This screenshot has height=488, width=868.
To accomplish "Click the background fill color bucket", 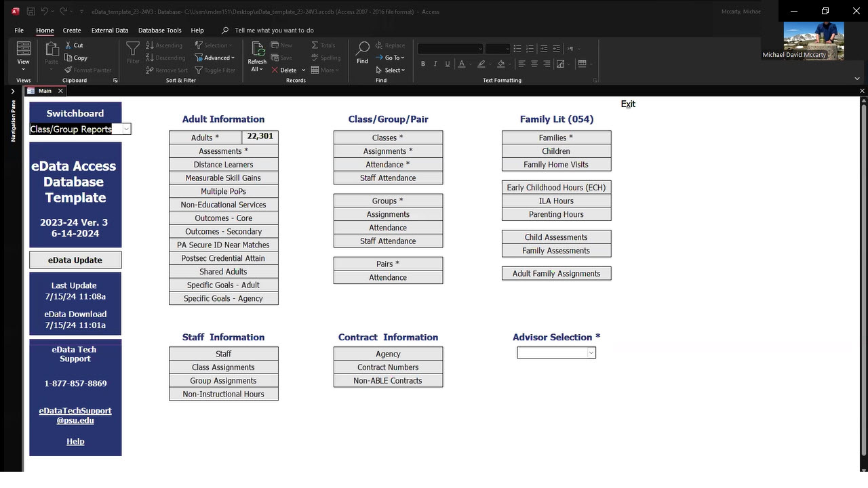I will 501,64.
